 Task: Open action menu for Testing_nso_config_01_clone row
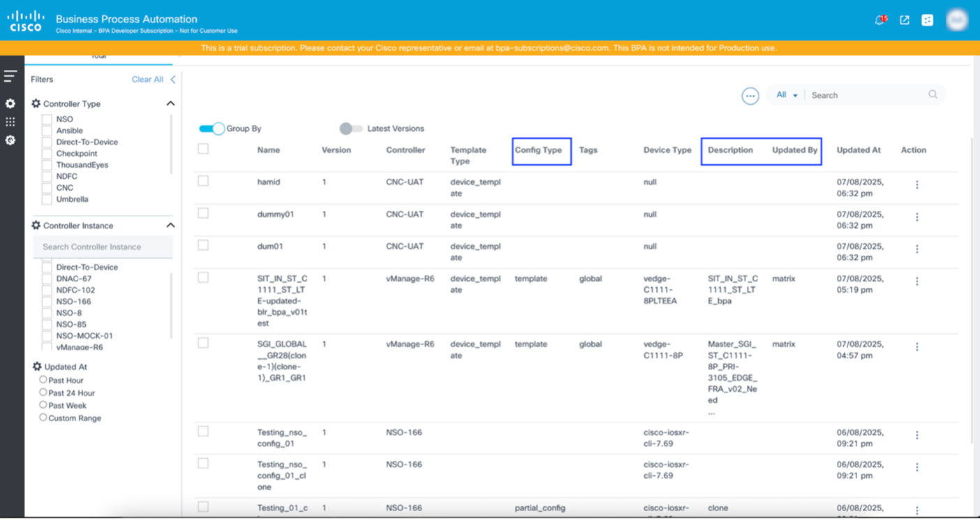[x=917, y=467]
